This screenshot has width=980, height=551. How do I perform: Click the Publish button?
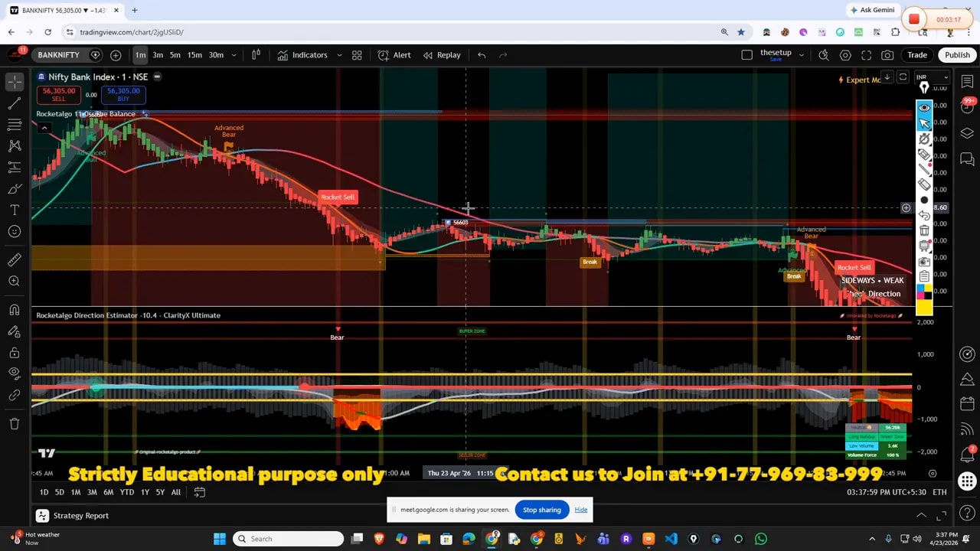tap(957, 55)
